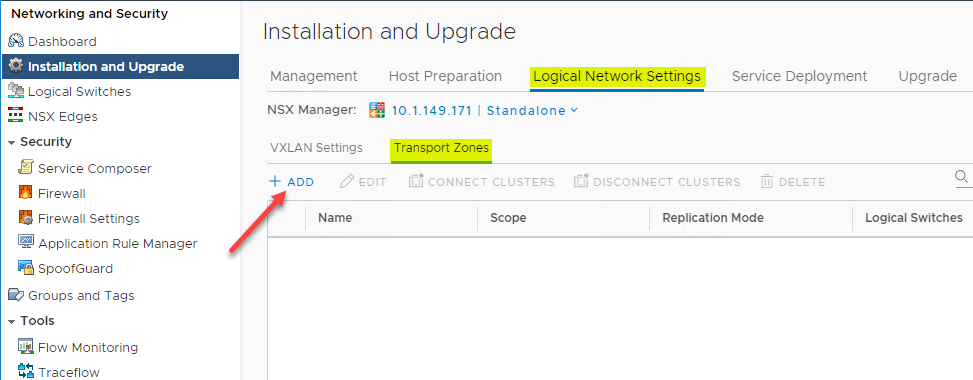
Task: Switch to the VXLAN Settings tab
Action: 316,148
